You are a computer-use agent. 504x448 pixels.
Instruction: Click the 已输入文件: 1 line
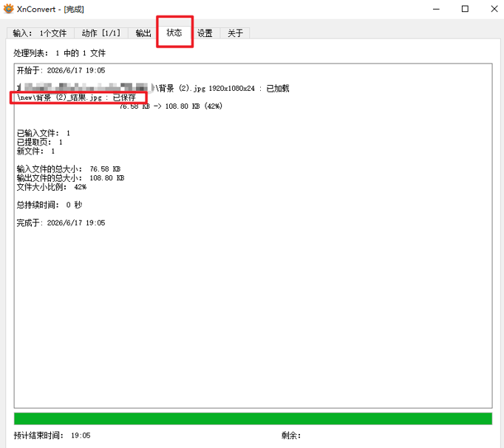point(44,133)
